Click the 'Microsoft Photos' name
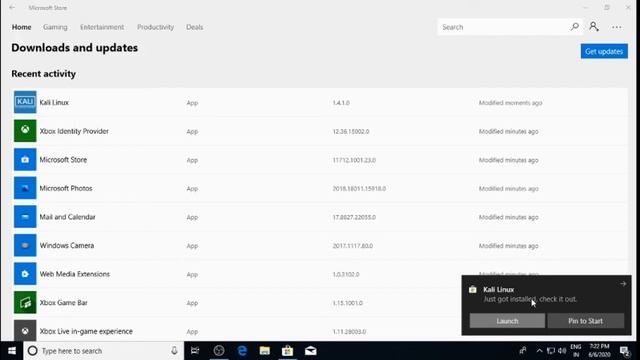 [x=66, y=188]
